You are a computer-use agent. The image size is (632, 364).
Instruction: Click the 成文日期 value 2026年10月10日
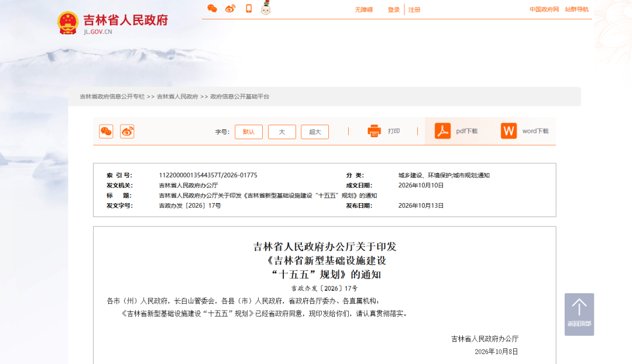click(x=421, y=186)
